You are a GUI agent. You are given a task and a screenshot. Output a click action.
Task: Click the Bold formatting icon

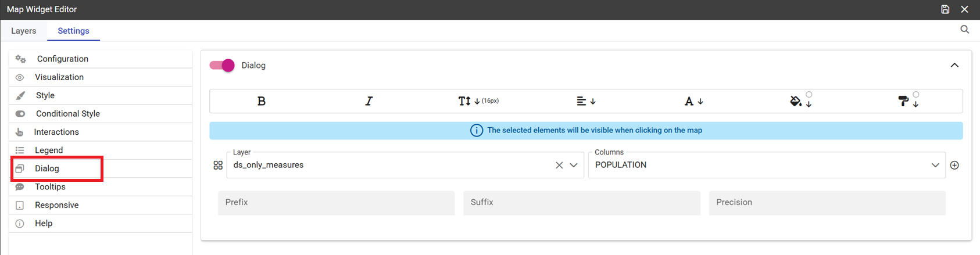tap(262, 101)
